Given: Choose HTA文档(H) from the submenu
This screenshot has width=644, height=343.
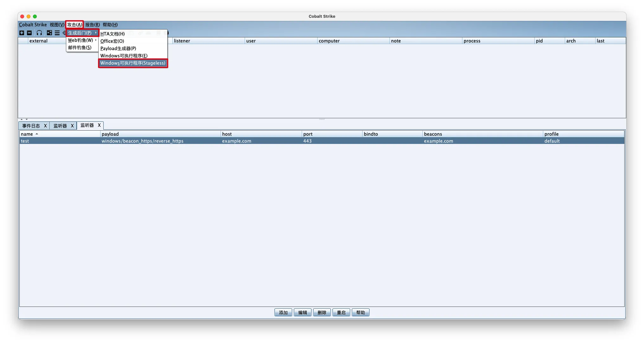Looking at the screenshot, I should pos(133,34).
